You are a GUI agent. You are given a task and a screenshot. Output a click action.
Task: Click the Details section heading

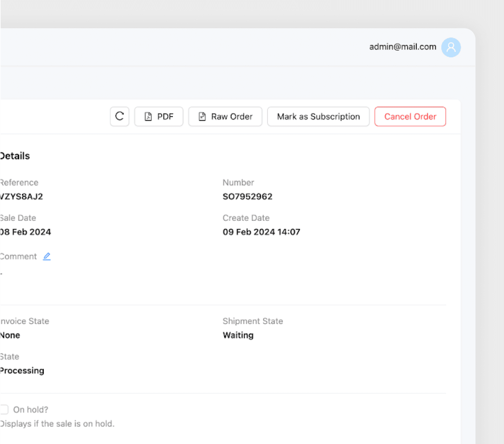coord(15,156)
